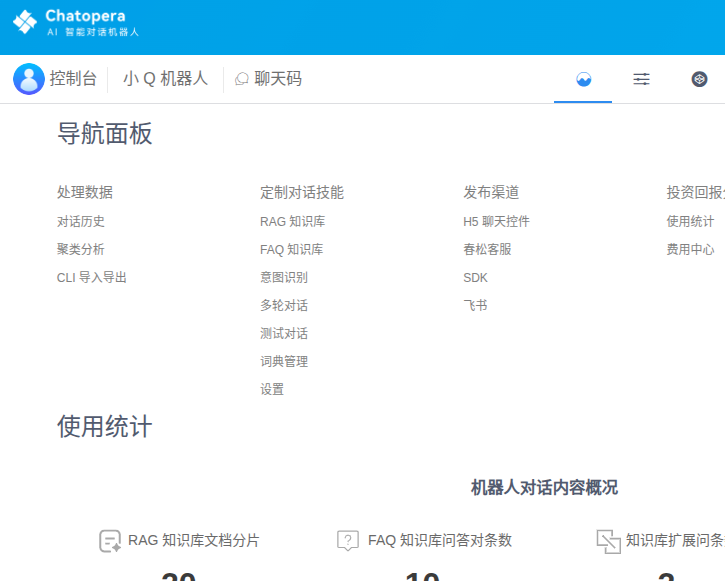
Task: Open the sliders settings tab icon
Action: tap(641, 79)
